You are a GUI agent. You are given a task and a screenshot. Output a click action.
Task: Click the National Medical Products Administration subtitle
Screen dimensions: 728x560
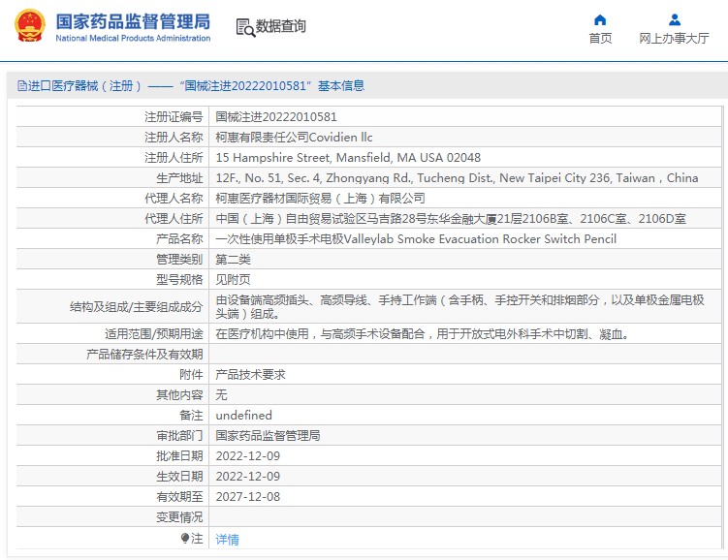pos(133,39)
